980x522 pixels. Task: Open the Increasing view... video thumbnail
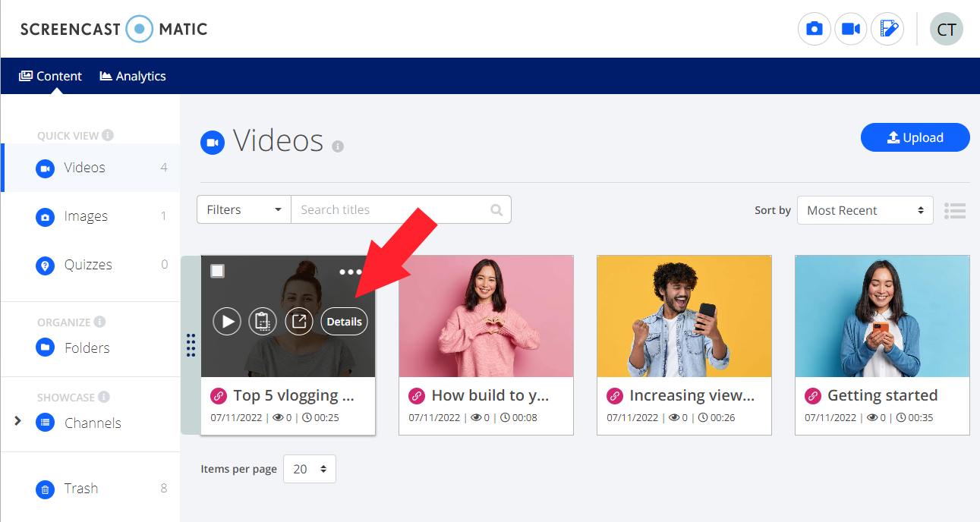tap(684, 316)
